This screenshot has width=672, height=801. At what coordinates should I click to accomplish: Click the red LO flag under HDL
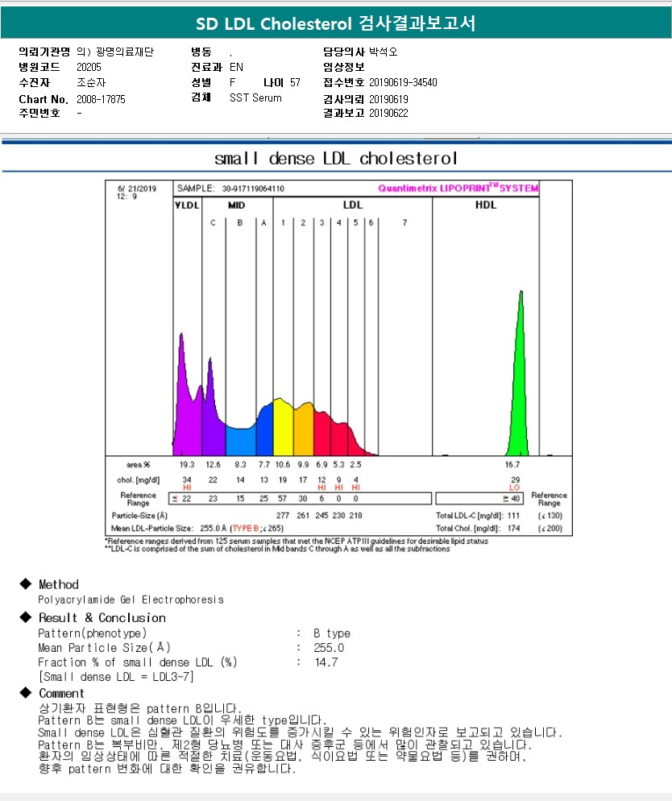click(515, 488)
